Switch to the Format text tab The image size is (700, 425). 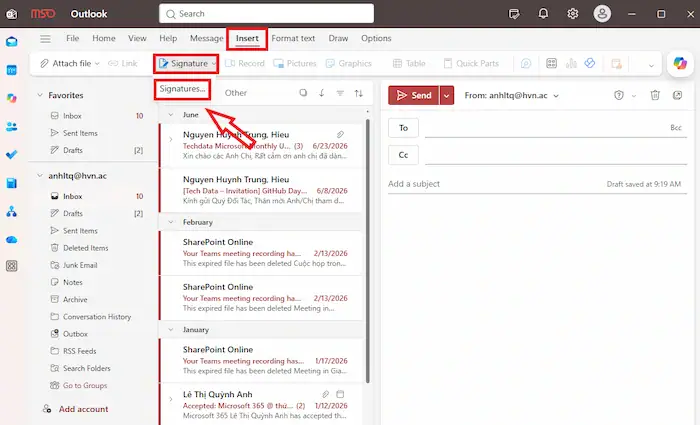point(293,38)
